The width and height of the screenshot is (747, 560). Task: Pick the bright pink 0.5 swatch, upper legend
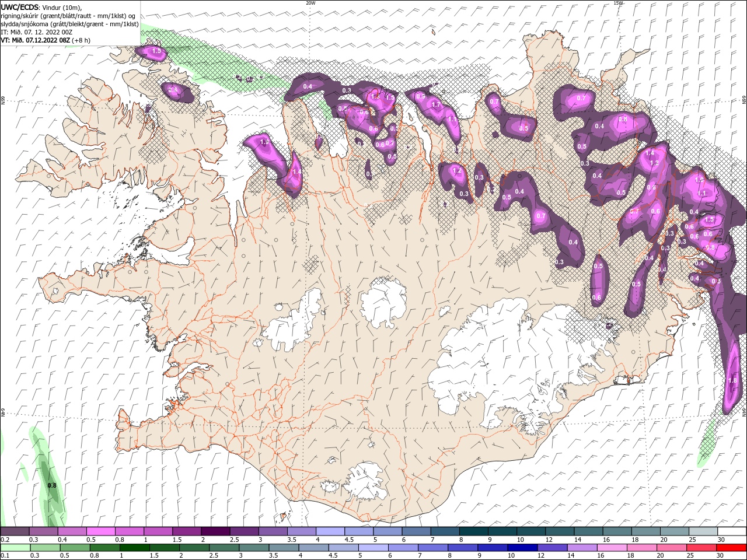pos(100,531)
